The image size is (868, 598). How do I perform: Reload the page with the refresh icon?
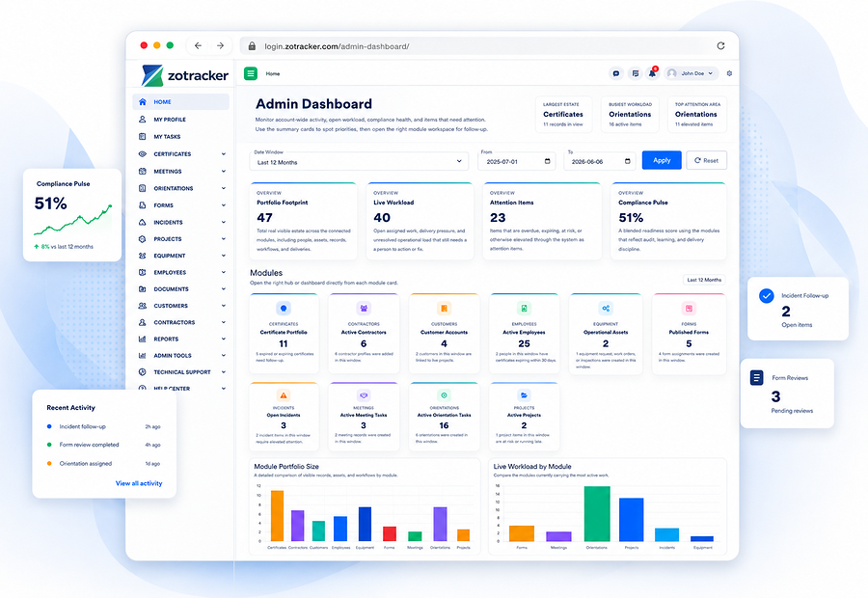tap(720, 45)
